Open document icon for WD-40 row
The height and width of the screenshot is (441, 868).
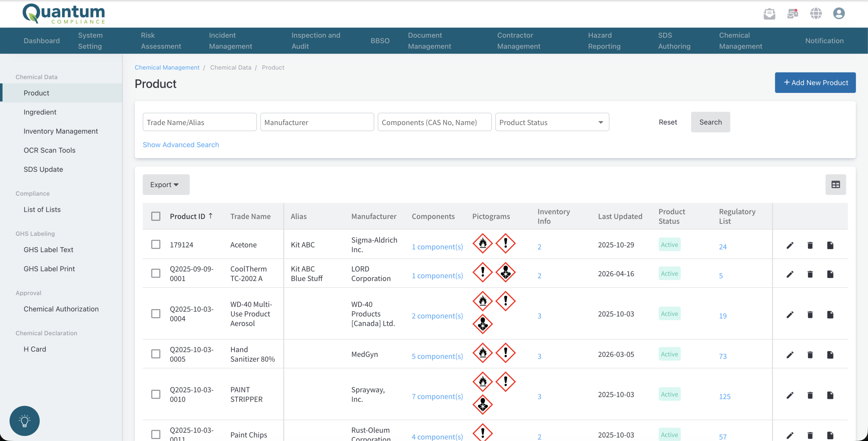tap(830, 315)
